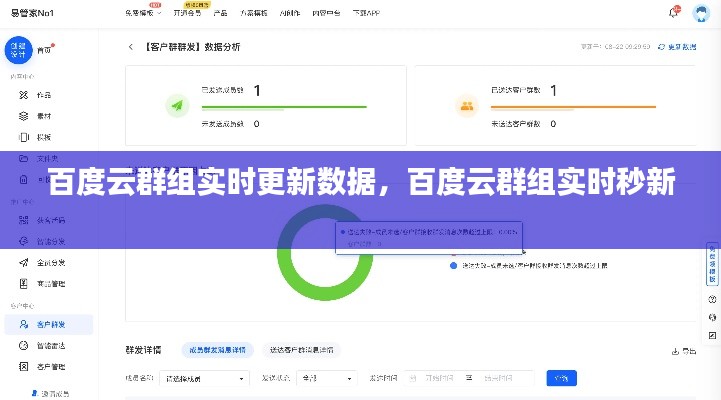Screen dimensions: 721x400
Task: Click the refresh data link 更新数据
Action: [681, 47]
